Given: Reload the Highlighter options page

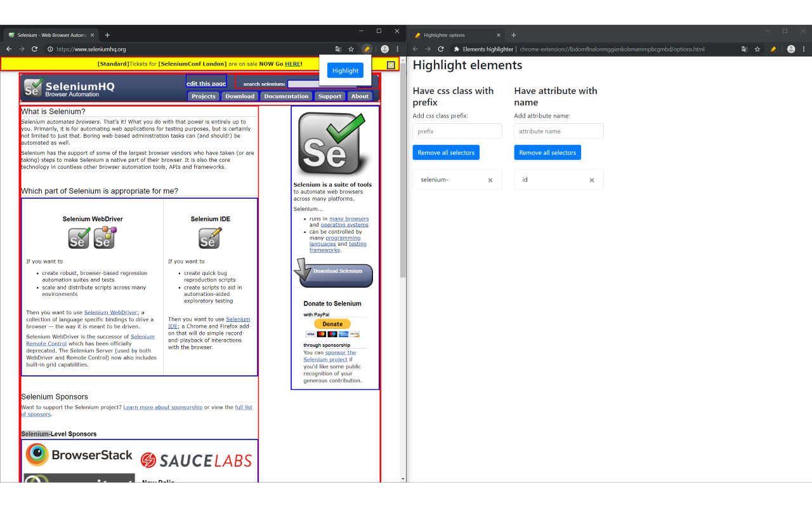Looking at the screenshot, I should (441, 49).
